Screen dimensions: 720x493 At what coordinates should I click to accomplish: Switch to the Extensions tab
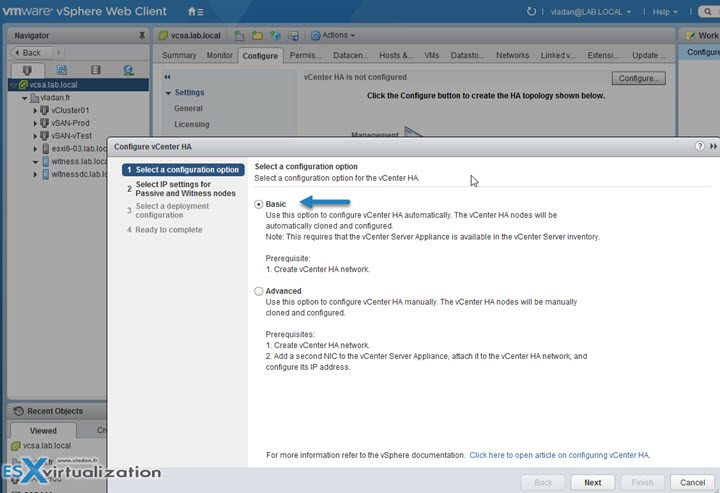[x=602, y=55]
